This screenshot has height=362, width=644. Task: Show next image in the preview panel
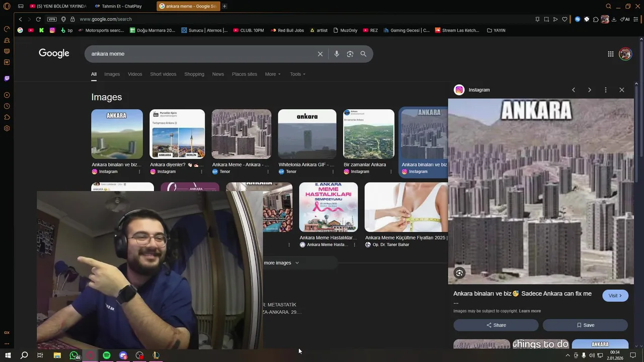point(589,89)
